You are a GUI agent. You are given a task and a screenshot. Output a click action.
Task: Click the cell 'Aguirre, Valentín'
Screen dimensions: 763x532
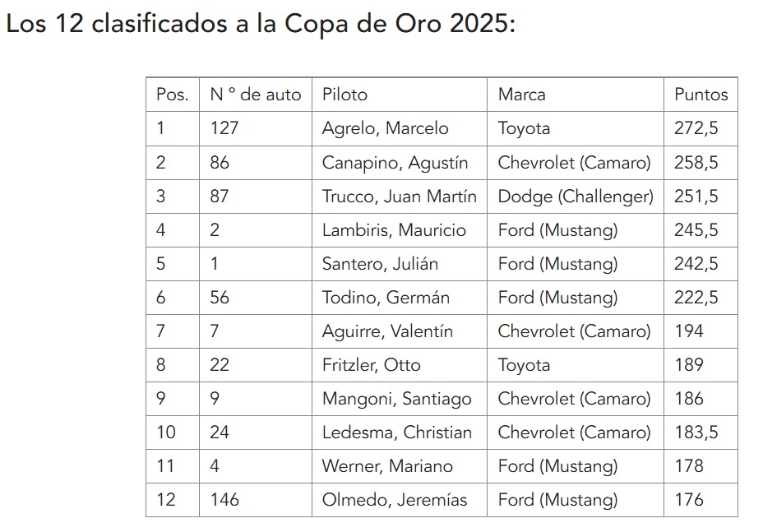click(400, 331)
